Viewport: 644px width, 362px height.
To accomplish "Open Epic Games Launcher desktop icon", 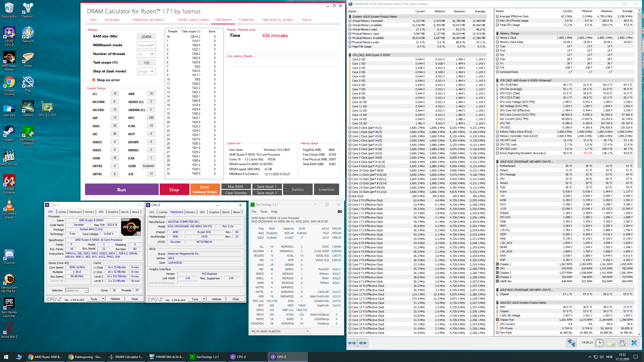I will [x=9, y=307].
